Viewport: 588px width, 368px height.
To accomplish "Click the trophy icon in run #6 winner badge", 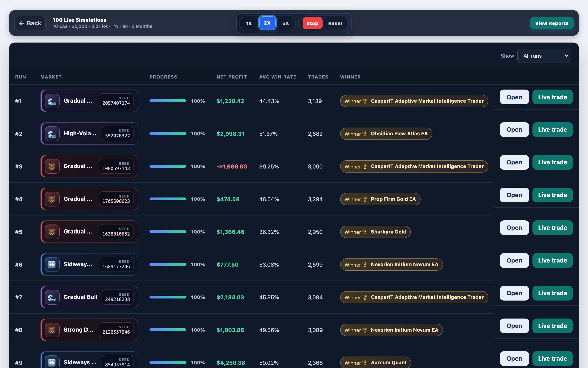I will [x=365, y=265].
